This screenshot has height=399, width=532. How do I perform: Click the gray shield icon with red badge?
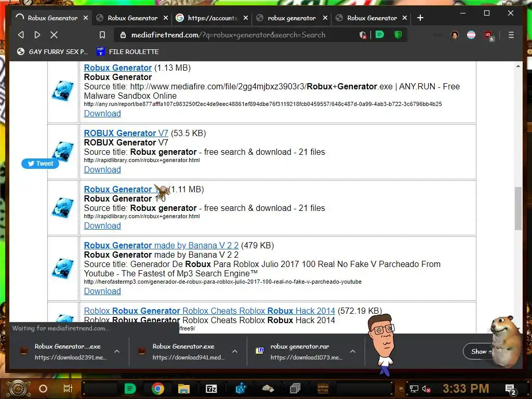click(x=363, y=35)
